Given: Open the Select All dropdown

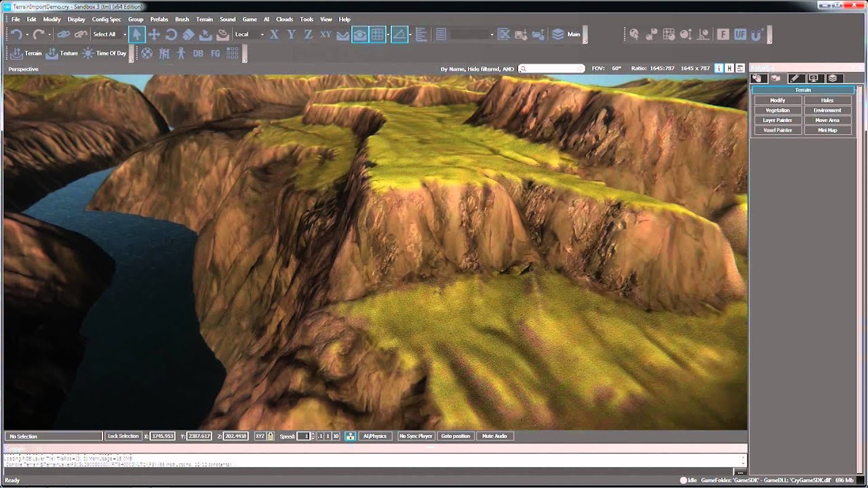Looking at the screenshot, I should pyautogui.click(x=109, y=34).
